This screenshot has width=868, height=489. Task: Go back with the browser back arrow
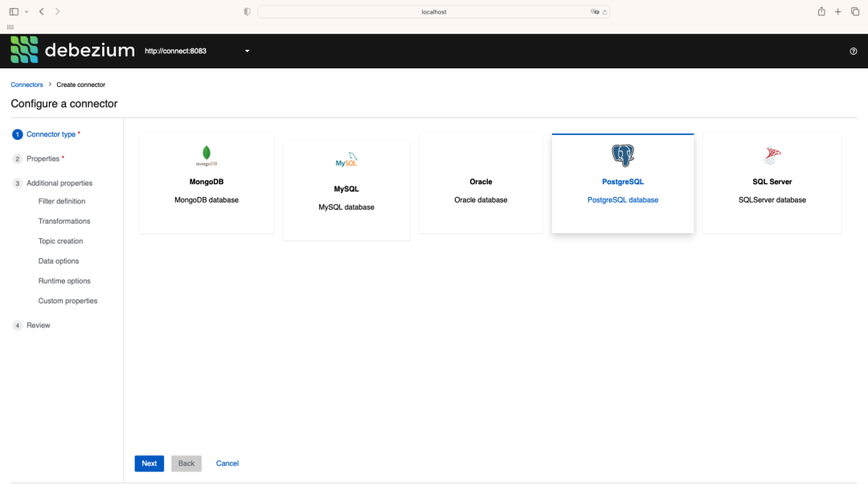tap(42, 11)
